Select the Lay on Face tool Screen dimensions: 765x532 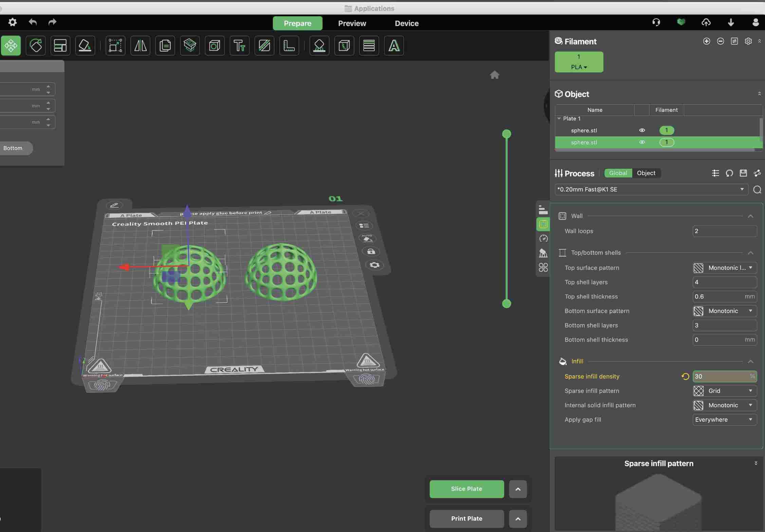(x=85, y=45)
